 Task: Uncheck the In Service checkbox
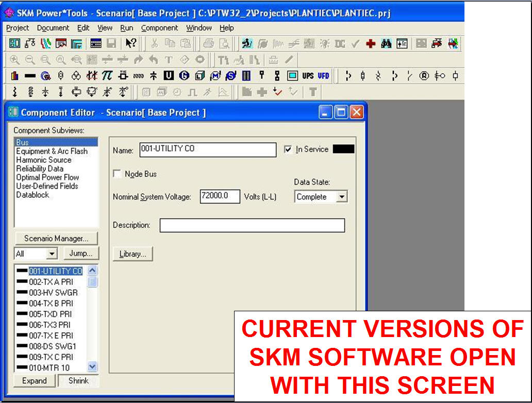pyautogui.click(x=288, y=149)
